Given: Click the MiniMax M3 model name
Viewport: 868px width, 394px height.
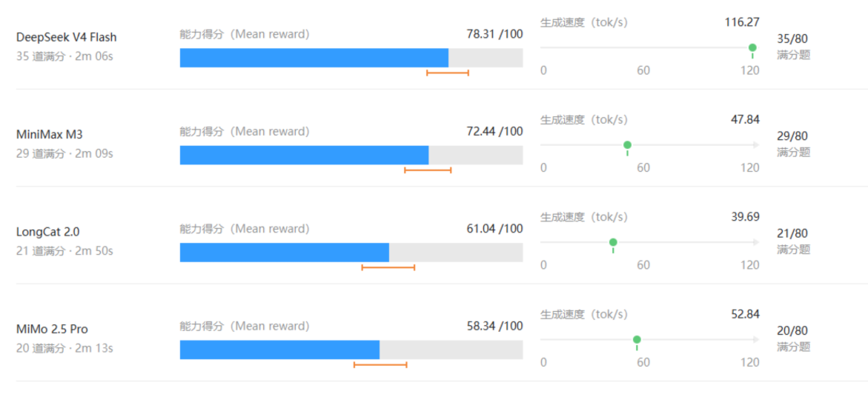Looking at the screenshot, I should 50,135.
